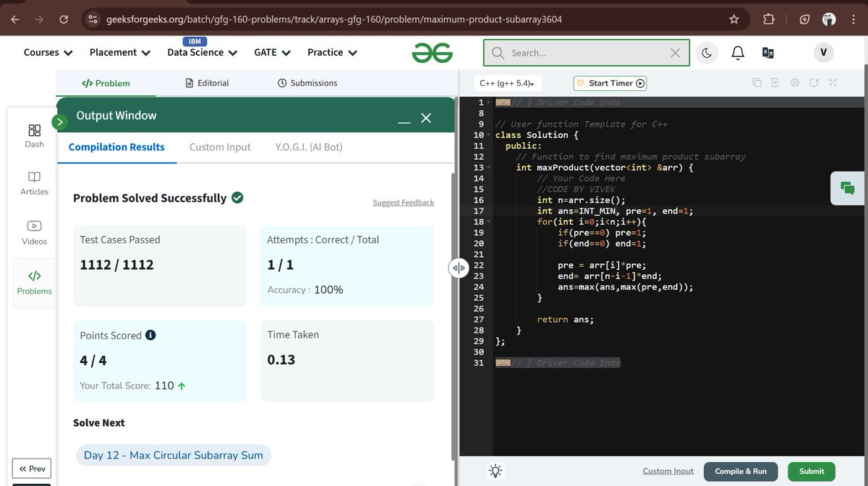
Task: Click the Suggest Feedback link
Action: [x=404, y=202]
